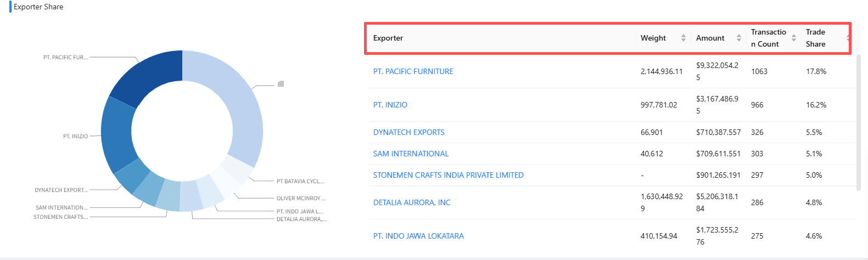The height and width of the screenshot is (260, 868).
Task: Click the table vertical scrollbar
Action: pos(859,122)
